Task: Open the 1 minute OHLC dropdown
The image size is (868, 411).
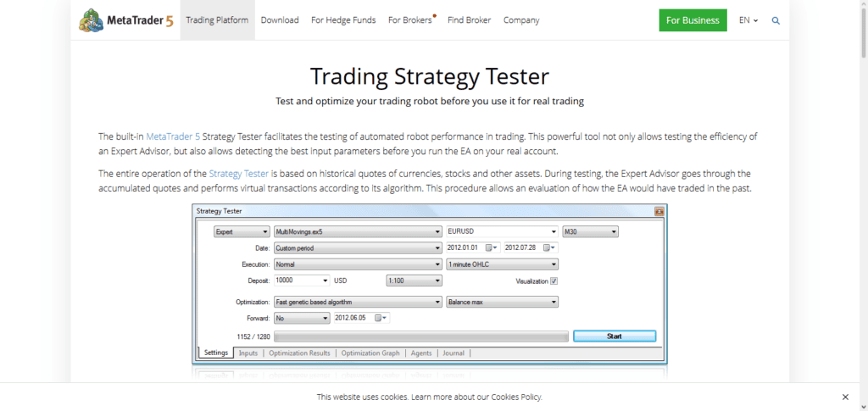Action: [502, 264]
